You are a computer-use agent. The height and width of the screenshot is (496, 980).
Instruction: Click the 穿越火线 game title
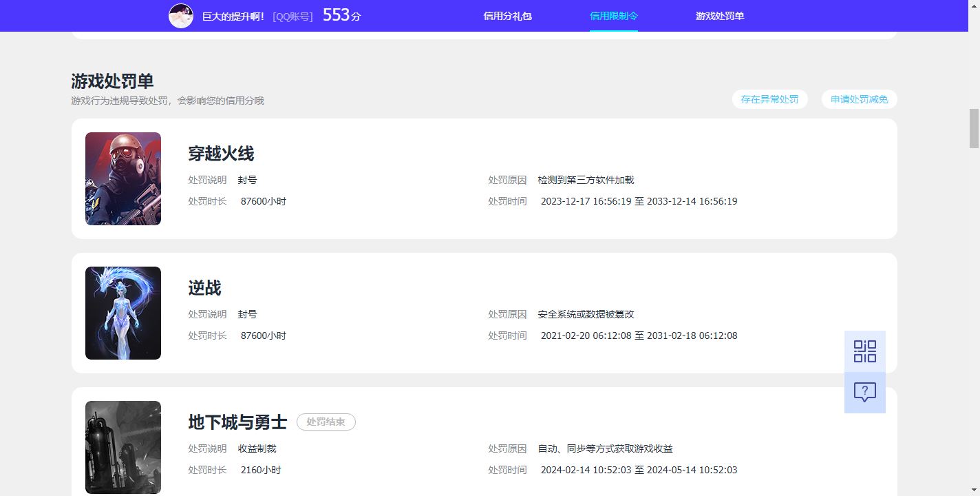point(222,154)
